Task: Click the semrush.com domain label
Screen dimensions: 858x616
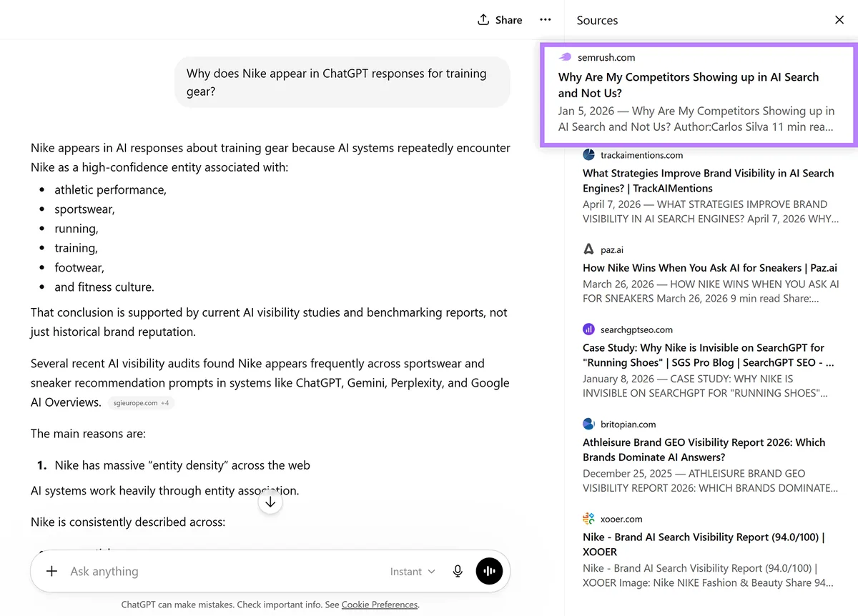Action: (x=606, y=57)
